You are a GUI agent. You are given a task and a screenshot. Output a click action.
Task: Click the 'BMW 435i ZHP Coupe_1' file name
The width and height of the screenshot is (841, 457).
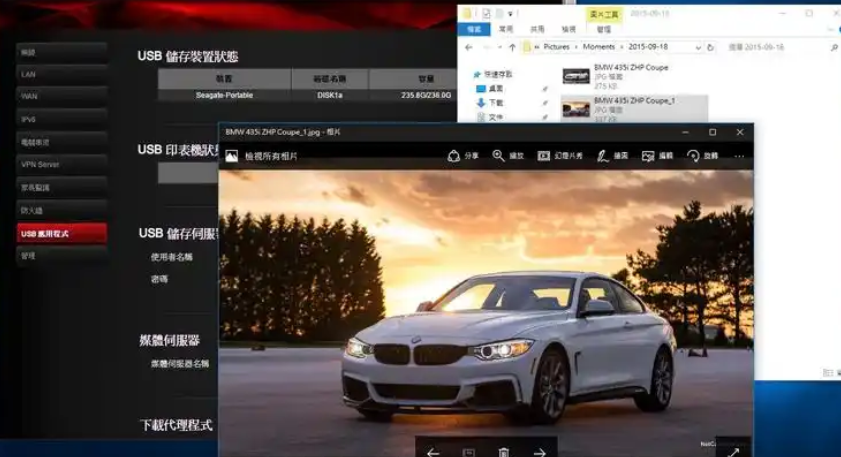(635, 101)
